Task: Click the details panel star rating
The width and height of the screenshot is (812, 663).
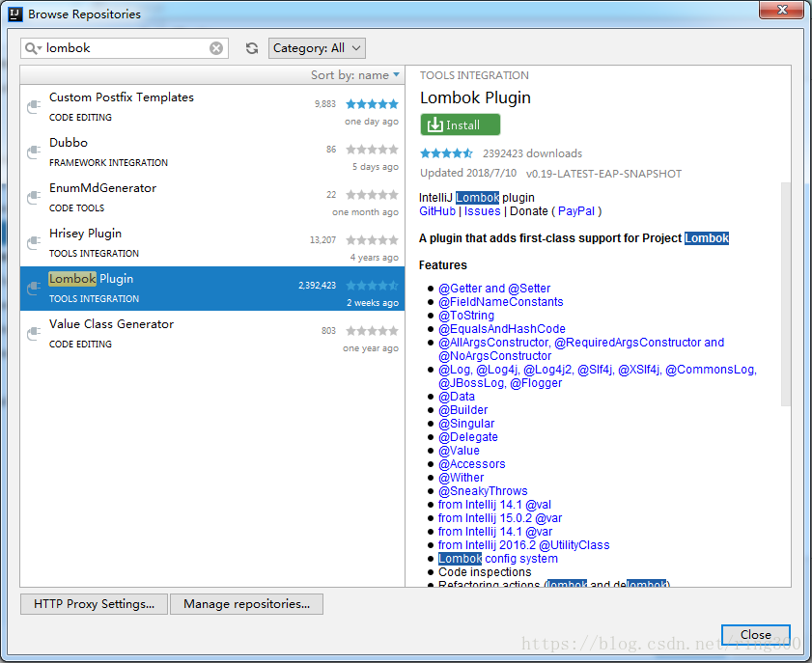Action: click(x=446, y=153)
